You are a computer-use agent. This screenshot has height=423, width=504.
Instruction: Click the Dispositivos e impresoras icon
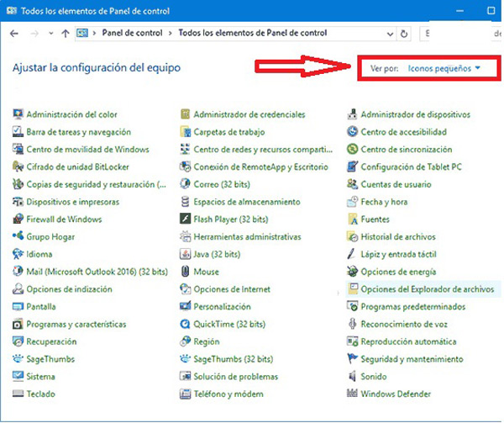point(18,201)
